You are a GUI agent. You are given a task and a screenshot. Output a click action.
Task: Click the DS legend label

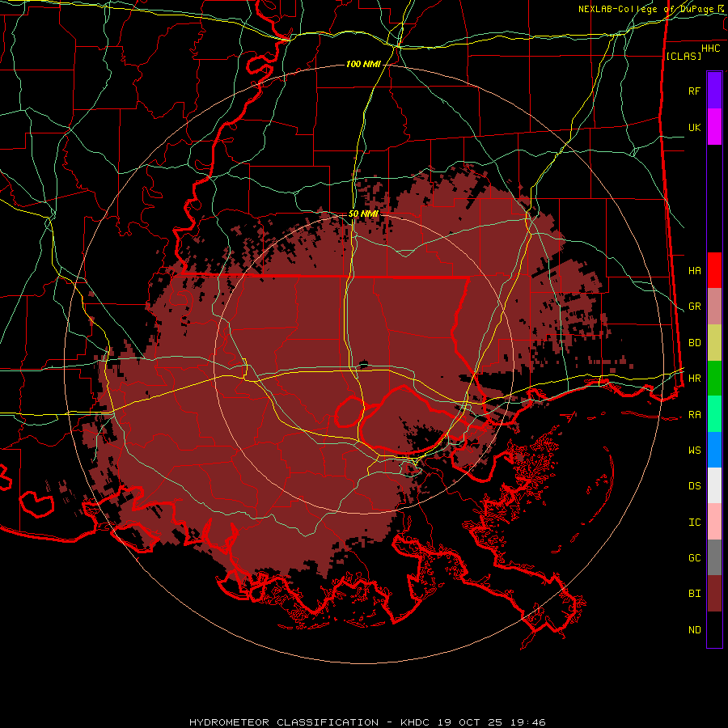click(694, 486)
